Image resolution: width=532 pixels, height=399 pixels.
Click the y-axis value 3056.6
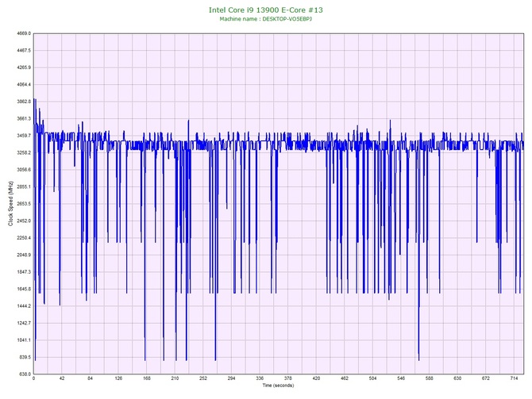tap(24, 170)
